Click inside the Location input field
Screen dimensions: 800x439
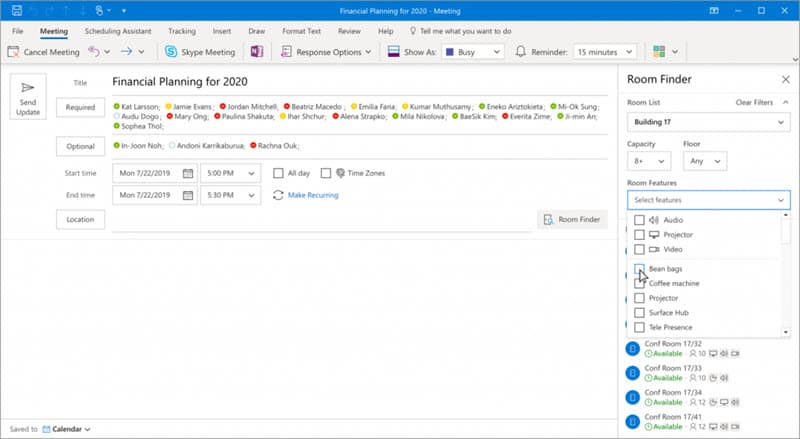(x=322, y=220)
